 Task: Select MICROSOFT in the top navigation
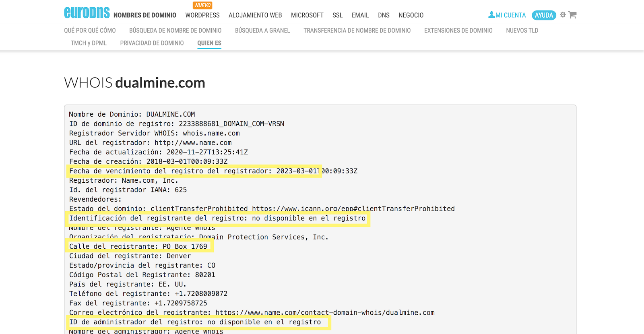(x=307, y=15)
